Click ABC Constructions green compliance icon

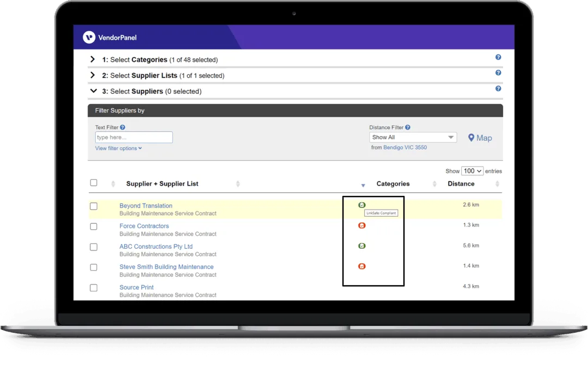(x=362, y=246)
